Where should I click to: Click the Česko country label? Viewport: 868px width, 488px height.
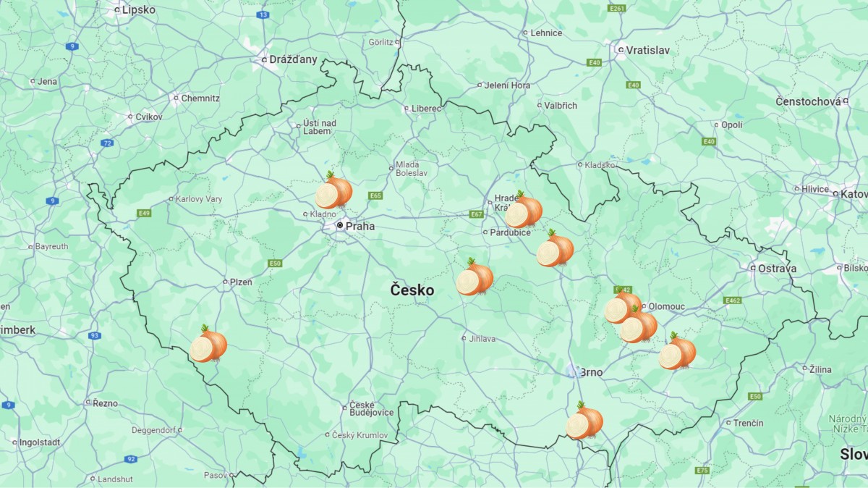click(412, 290)
